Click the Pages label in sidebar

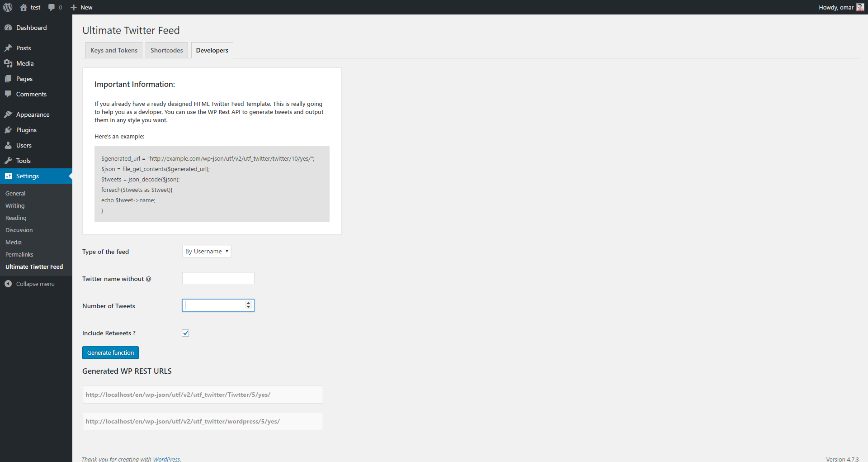24,79
